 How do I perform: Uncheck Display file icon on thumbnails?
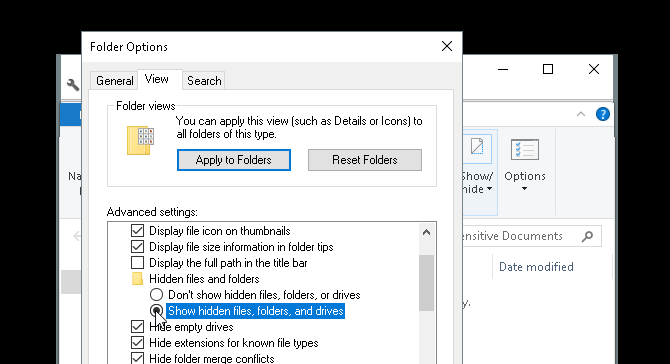coord(137,231)
